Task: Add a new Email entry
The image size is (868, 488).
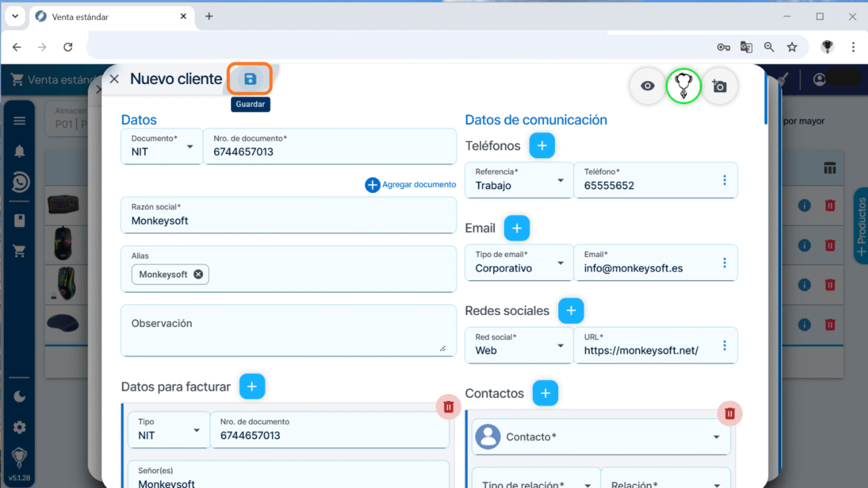Action: coord(516,228)
